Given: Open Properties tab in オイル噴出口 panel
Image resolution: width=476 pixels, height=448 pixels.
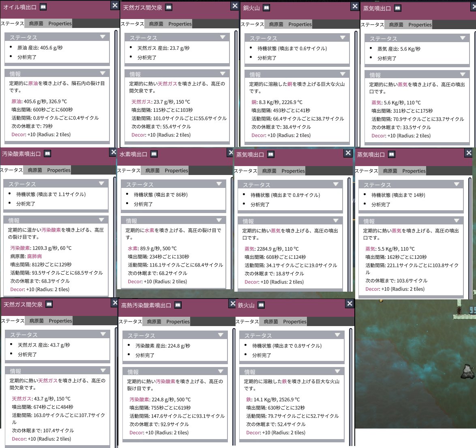Looking at the screenshot, I should [60, 23].
